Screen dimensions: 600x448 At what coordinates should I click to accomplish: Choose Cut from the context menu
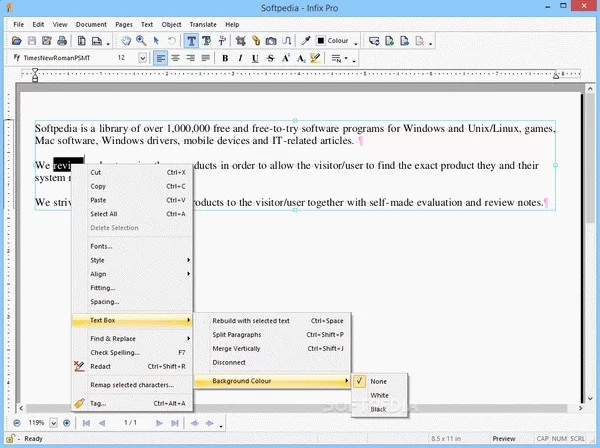pos(132,173)
